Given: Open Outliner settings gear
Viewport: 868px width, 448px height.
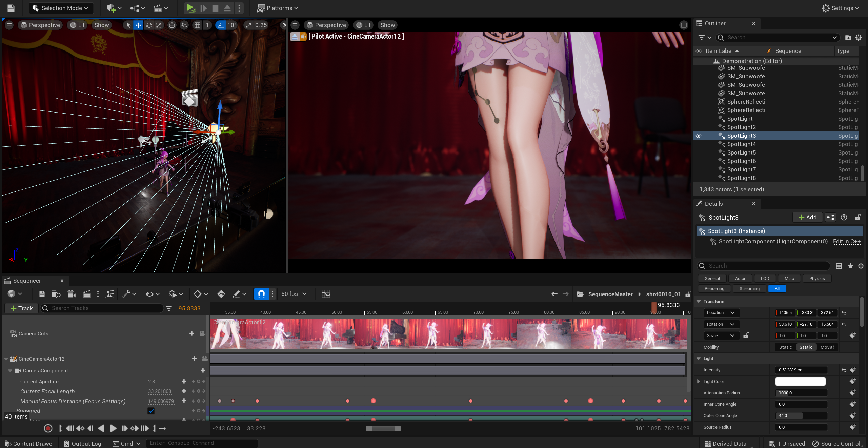Looking at the screenshot, I should click(x=859, y=37).
